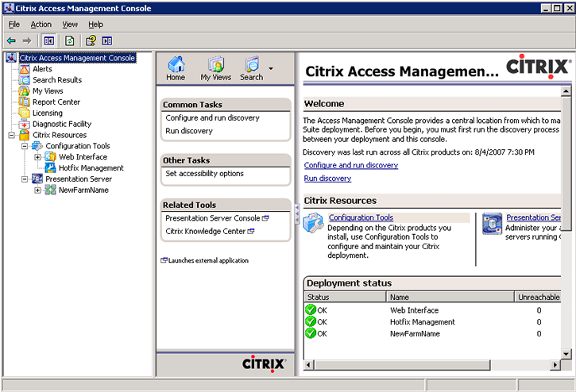The image size is (576, 392).
Task: Open Report Center in the tree
Action: pyautogui.click(x=56, y=102)
